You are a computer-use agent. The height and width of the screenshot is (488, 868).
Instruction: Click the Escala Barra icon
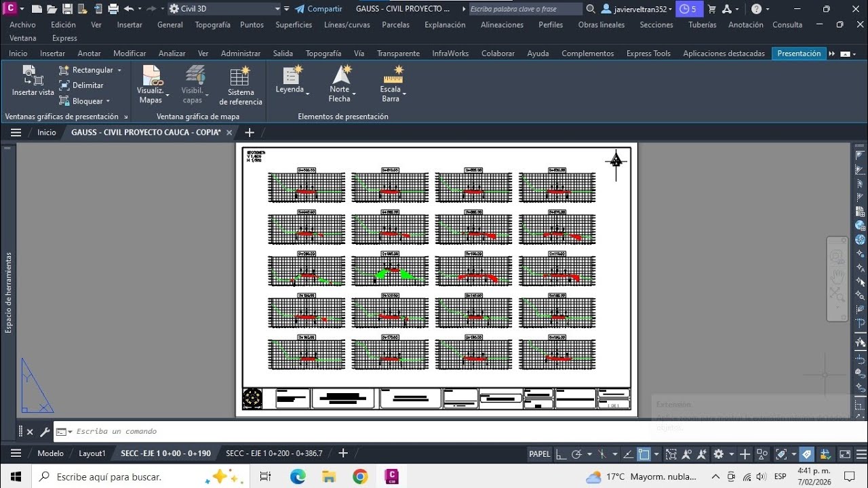[x=393, y=74]
